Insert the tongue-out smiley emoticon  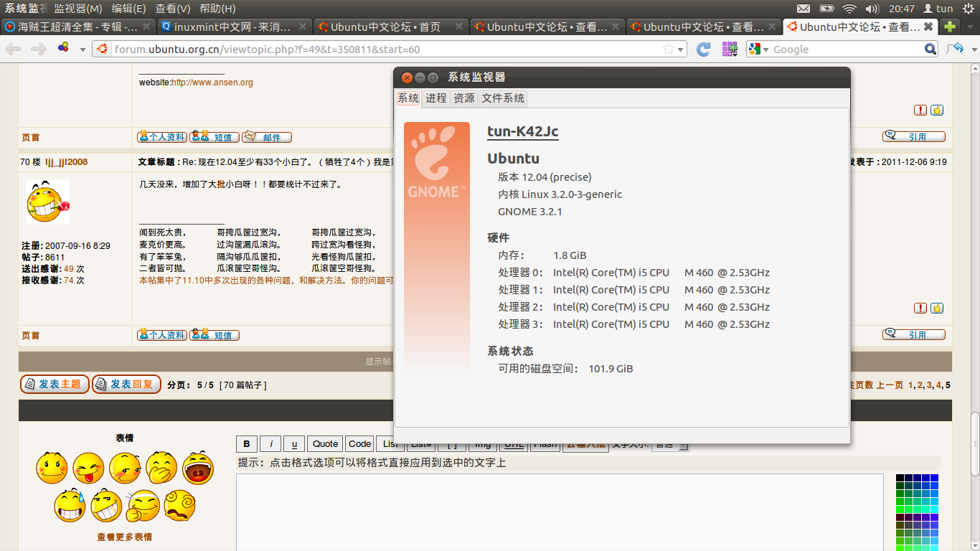click(88, 468)
